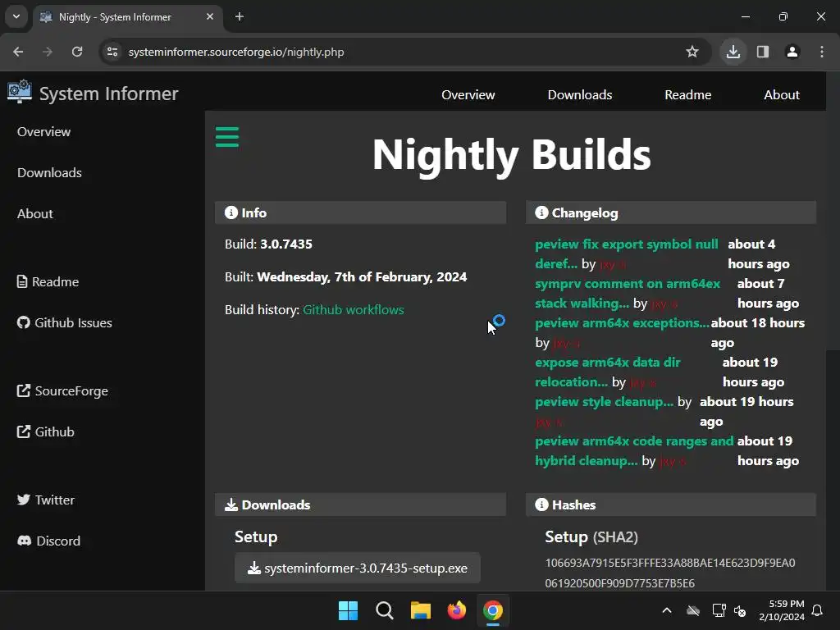Image resolution: width=840 pixels, height=630 pixels.
Task: Launch Firefox from the taskbar
Action: pyautogui.click(x=457, y=610)
